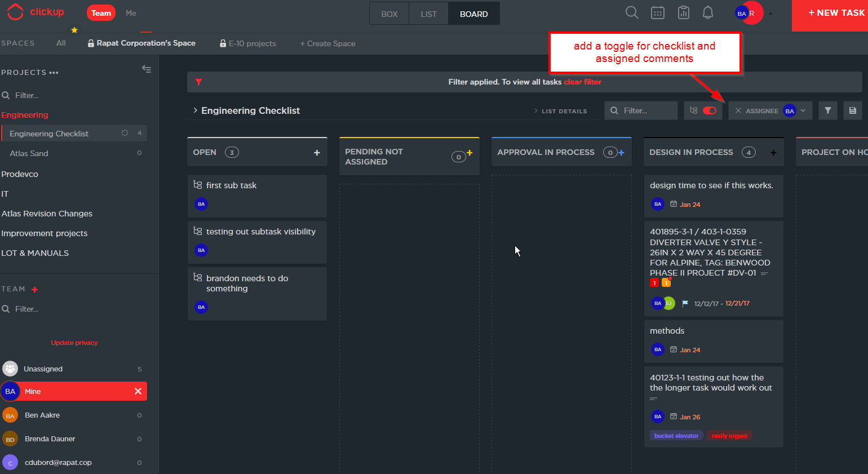This screenshot has width=868, height=474.
Task: Open 'brandon needs to do something' card
Action: pos(257,294)
